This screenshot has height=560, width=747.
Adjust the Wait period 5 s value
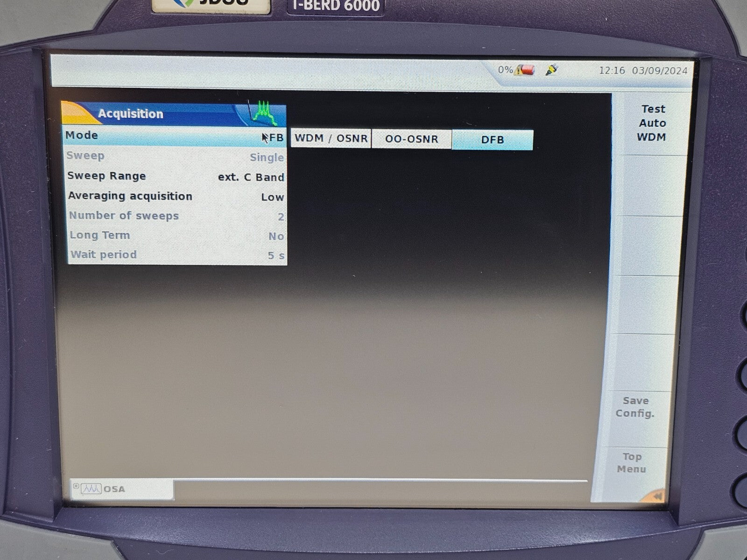177,254
